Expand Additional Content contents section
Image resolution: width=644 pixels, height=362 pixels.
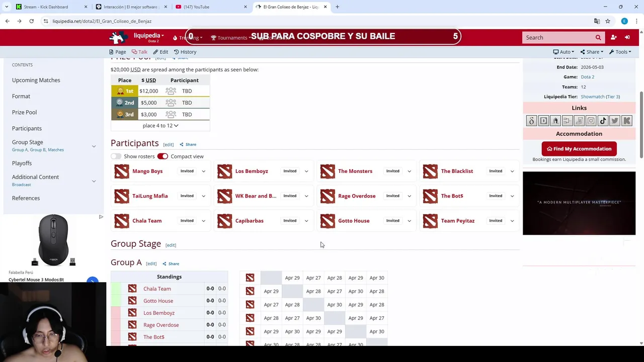[x=94, y=181]
